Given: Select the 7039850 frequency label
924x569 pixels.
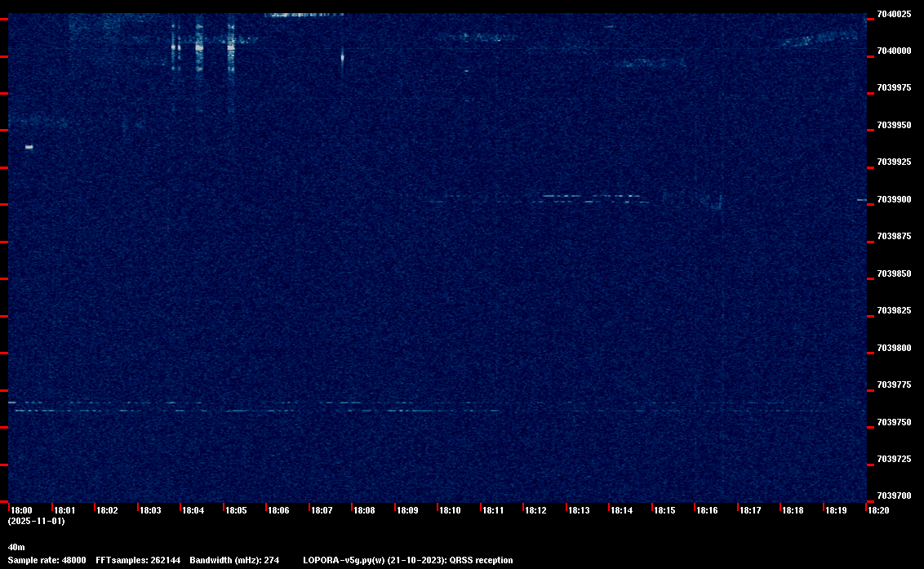Looking at the screenshot, I should (894, 274).
